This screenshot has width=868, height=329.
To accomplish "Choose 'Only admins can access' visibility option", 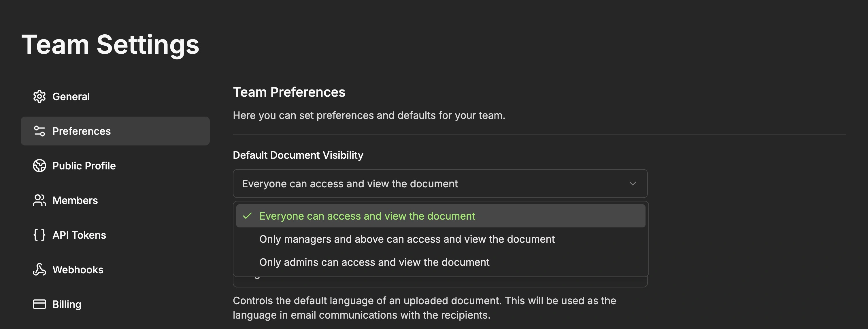I will 374,262.
